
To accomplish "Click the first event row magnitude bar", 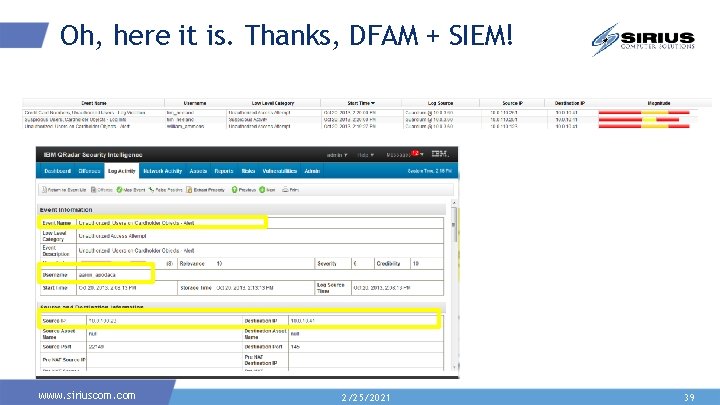I will [x=644, y=112].
